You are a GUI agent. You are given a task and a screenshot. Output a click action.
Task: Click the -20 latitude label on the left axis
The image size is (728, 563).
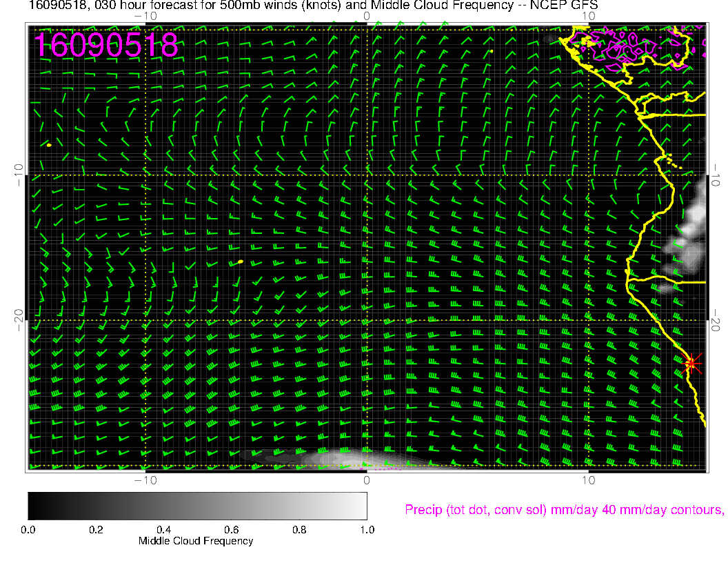coord(19,319)
